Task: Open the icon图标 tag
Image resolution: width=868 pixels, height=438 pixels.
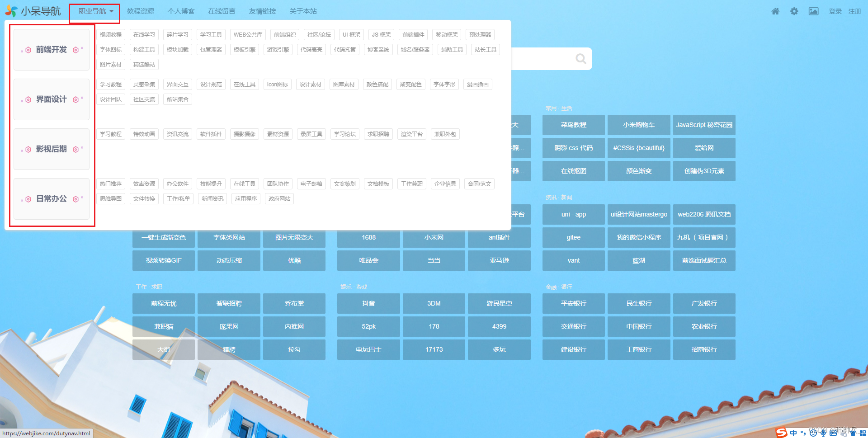Action: click(x=278, y=85)
